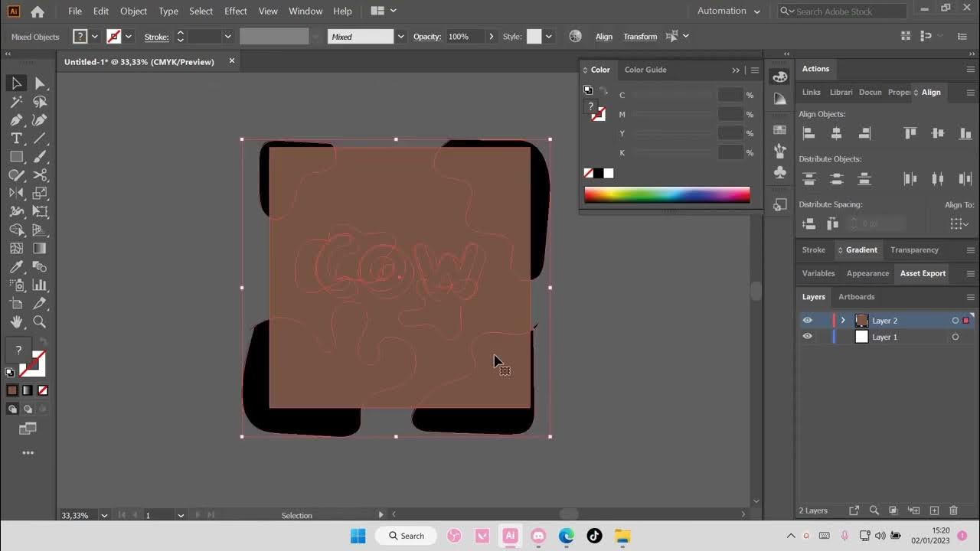This screenshot has height=551, width=980.
Task: Select the Gradient tool in toolbar
Action: [x=40, y=249]
